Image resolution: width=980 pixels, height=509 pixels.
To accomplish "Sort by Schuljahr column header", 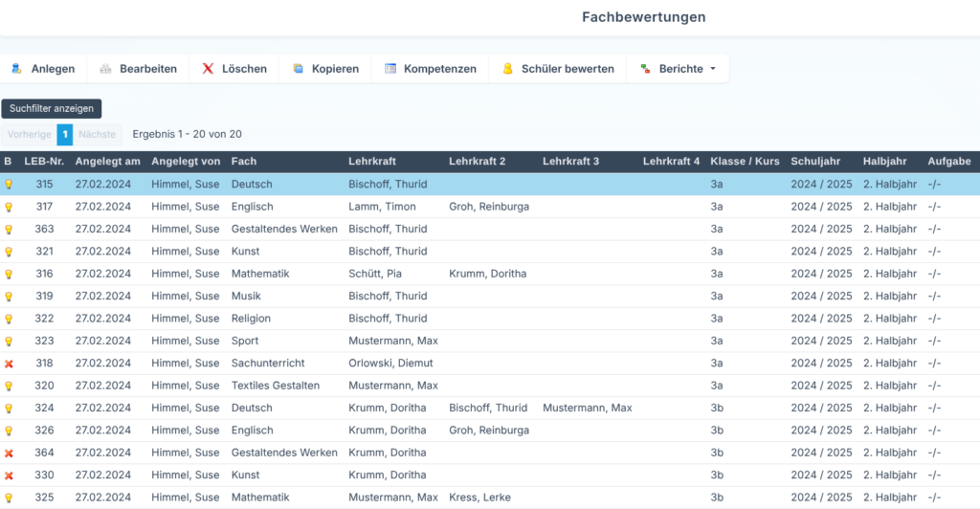I will [815, 161].
